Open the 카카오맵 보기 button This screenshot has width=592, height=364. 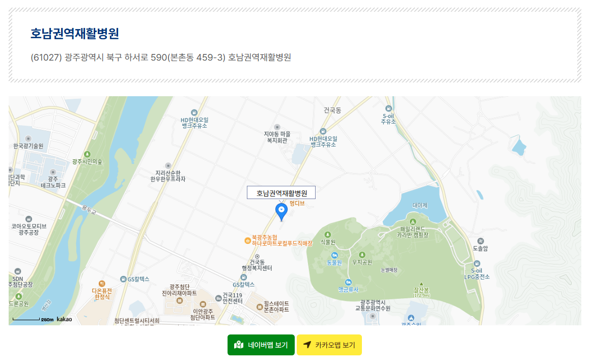329,345
